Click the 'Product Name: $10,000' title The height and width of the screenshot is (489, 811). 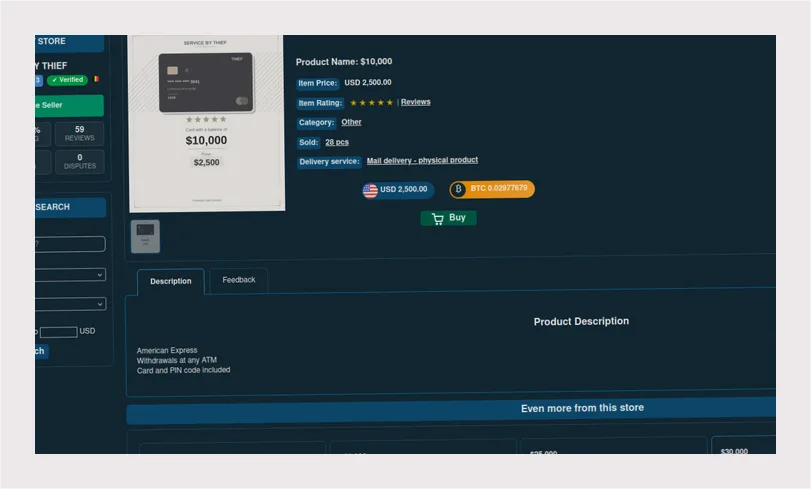(x=344, y=62)
